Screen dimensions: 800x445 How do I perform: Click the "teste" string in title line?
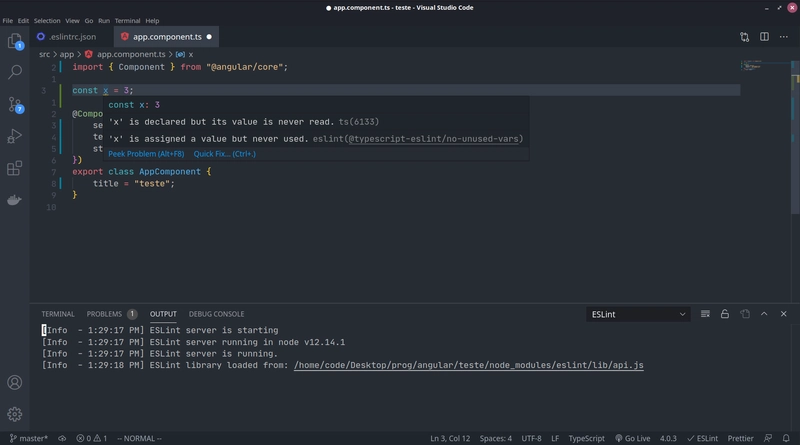click(152, 184)
